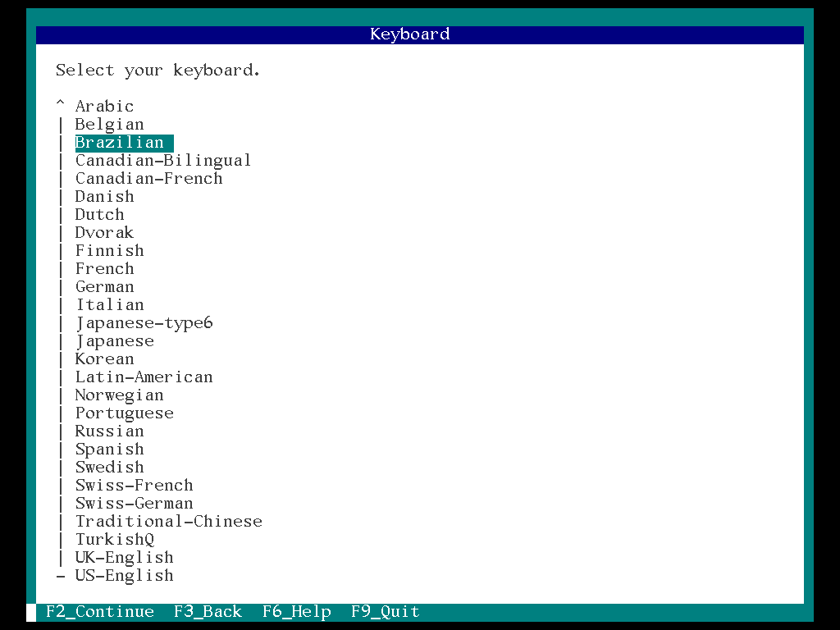Select the Danish keyboard layout
Image resolution: width=840 pixels, height=630 pixels.
tap(104, 197)
